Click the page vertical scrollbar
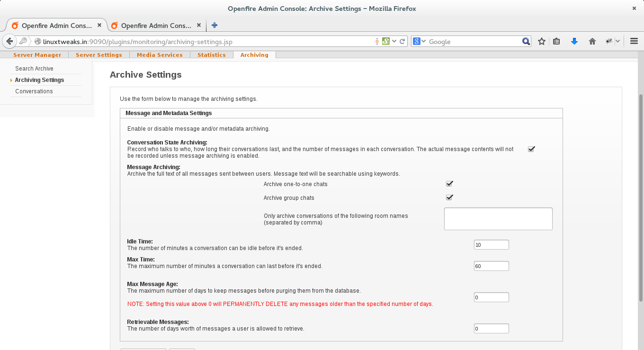 click(641, 198)
